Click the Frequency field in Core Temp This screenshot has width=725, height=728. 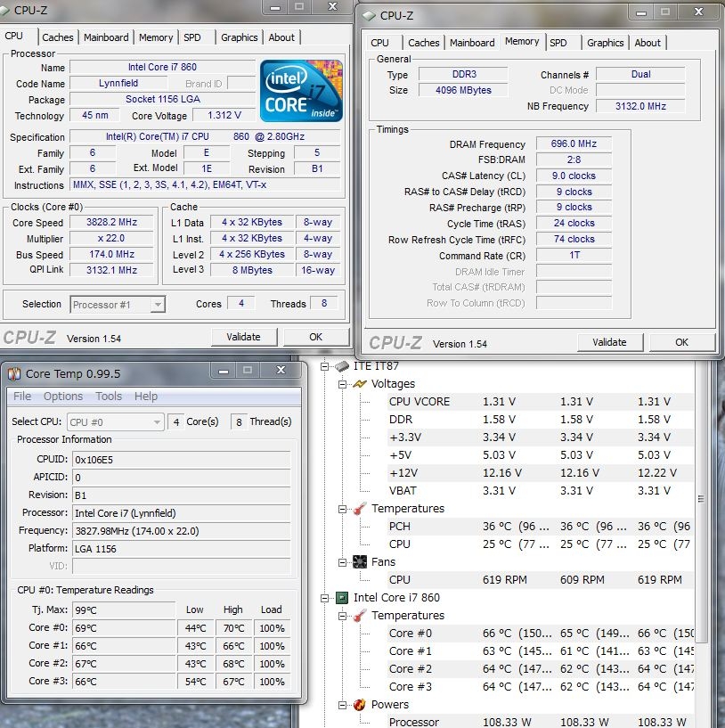182,531
